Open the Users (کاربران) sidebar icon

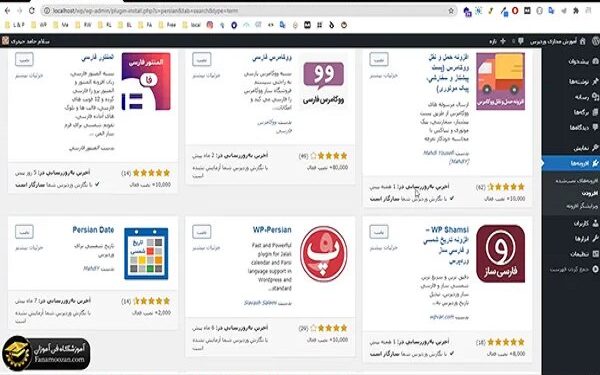595,223
